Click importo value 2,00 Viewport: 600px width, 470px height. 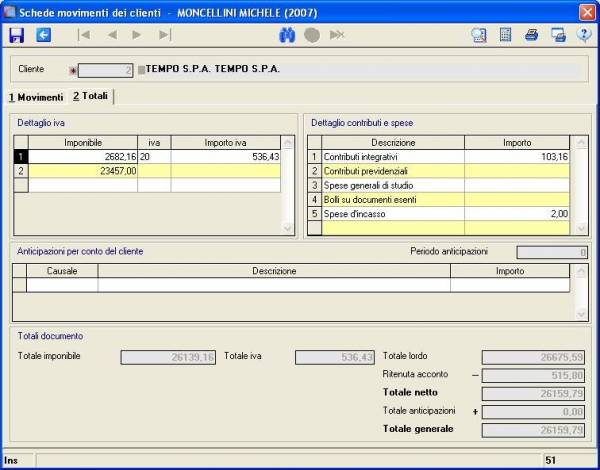(517, 214)
